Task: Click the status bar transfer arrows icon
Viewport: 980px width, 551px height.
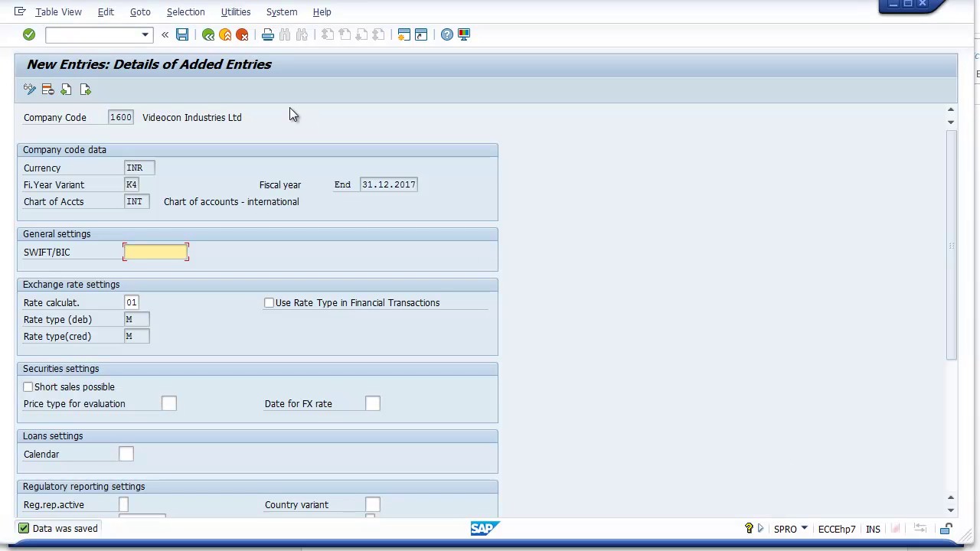Action: (x=920, y=529)
